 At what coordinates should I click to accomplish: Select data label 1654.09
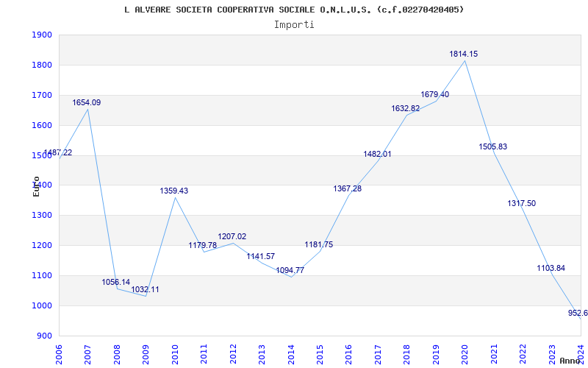click(87, 102)
